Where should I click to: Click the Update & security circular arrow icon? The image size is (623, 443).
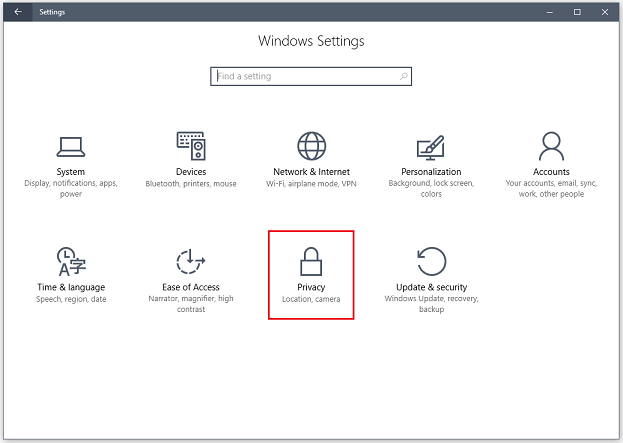click(431, 261)
